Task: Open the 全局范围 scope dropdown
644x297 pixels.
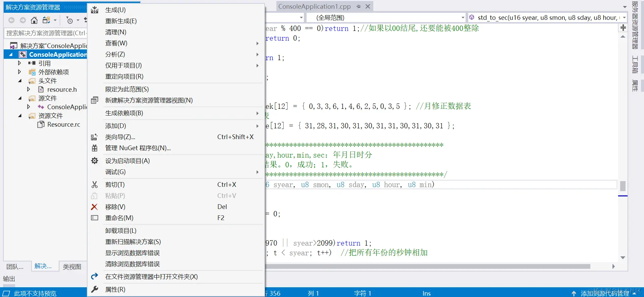Action: [x=463, y=17]
